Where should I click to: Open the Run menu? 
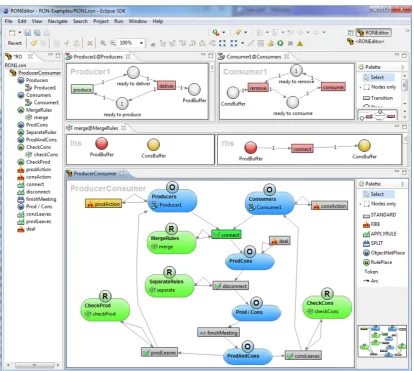point(118,21)
